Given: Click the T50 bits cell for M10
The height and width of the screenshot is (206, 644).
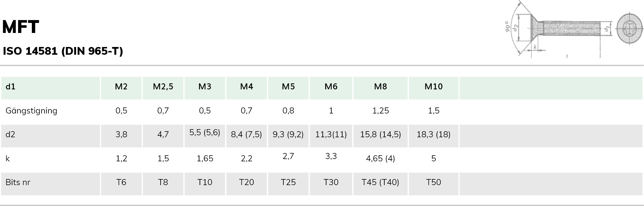Looking at the screenshot, I should click(433, 182).
